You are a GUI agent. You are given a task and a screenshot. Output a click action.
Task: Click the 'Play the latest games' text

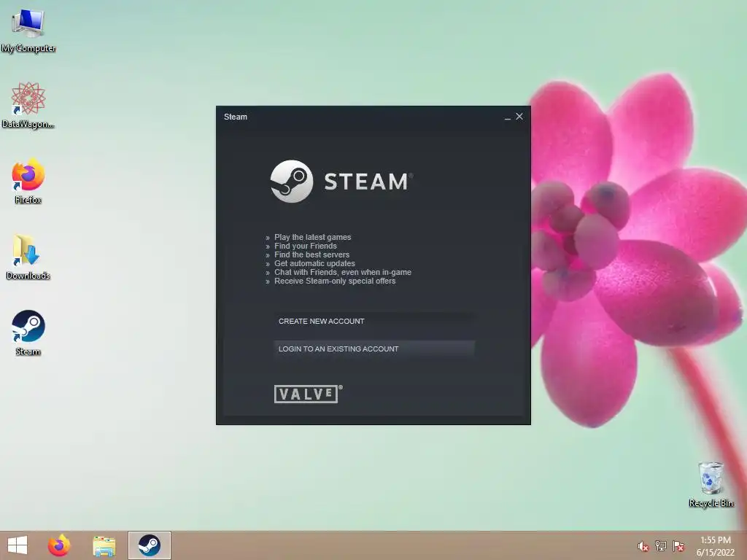pyautogui.click(x=312, y=237)
